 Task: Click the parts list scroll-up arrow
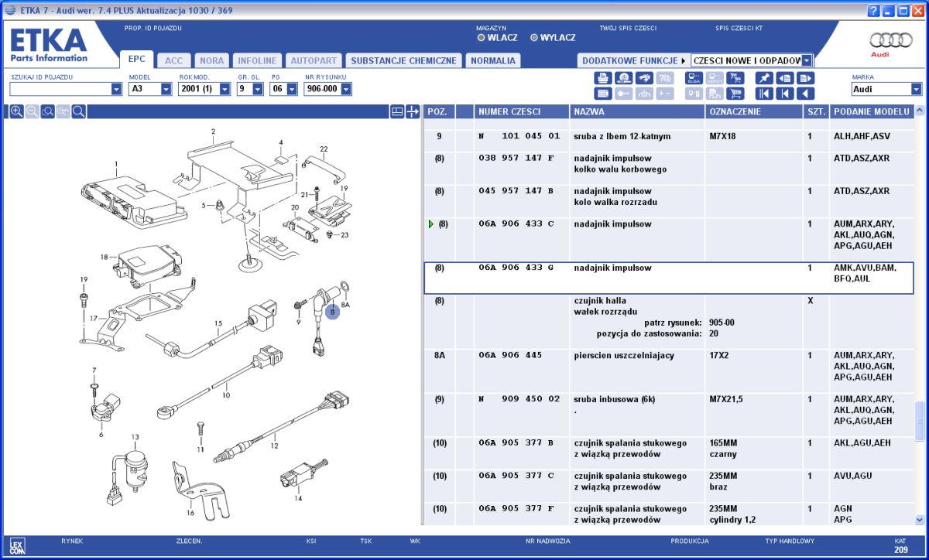tap(920, 111)
